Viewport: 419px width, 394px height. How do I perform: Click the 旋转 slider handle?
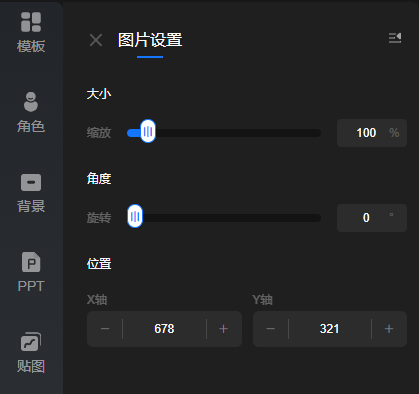135,216
